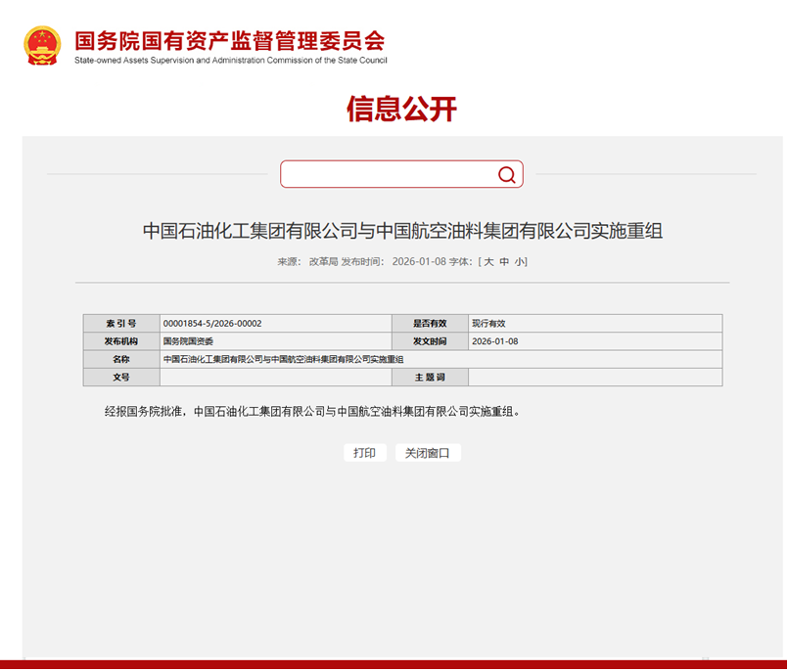Click the English SASAC subtitle text
Screen dimensions: 788x672
pyautogui.click(x=230, y=61)
